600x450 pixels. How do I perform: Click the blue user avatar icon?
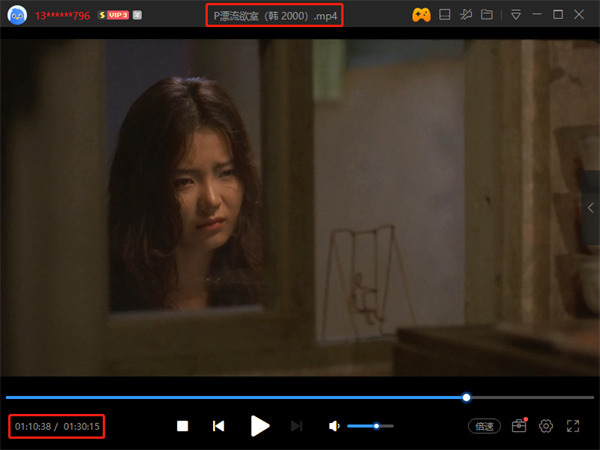click(x=17, y=15)
